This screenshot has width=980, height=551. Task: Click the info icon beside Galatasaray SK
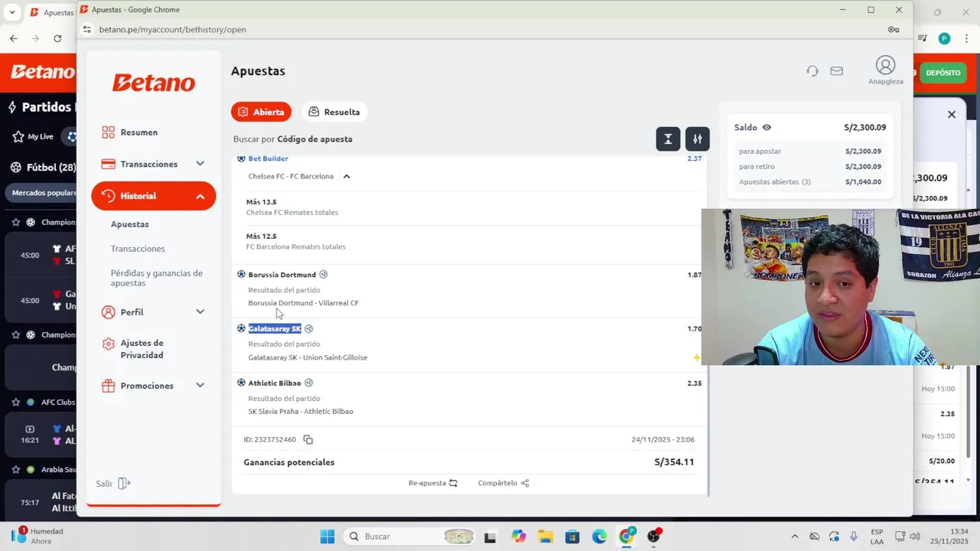(x=309, y=329)
